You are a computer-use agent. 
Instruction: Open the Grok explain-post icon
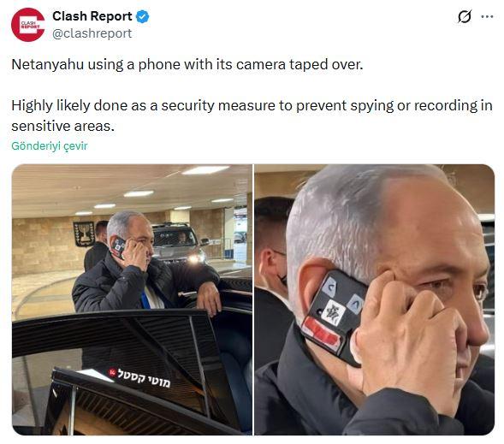pyautogui.click(x=465, y=16)
